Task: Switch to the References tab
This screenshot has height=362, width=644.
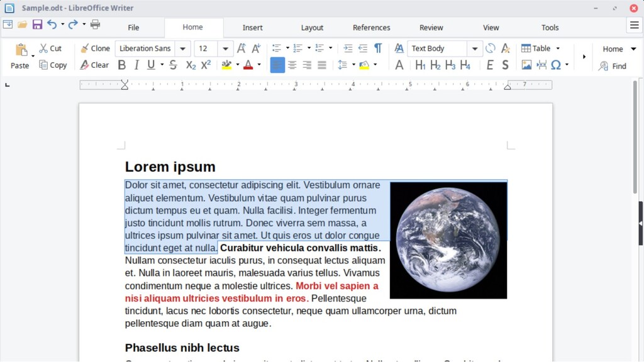Action: point(371,28)
